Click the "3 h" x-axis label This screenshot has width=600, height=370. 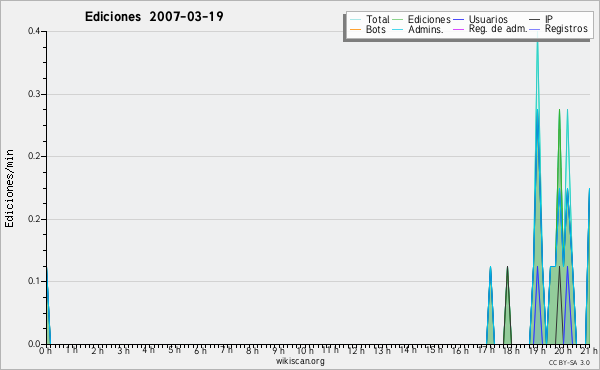tap(123, 350)
